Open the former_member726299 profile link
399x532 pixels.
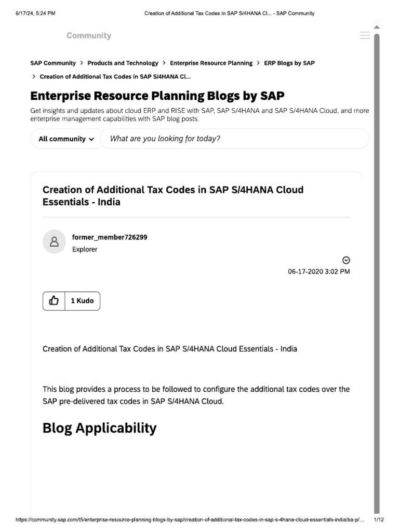click(110, 237)
